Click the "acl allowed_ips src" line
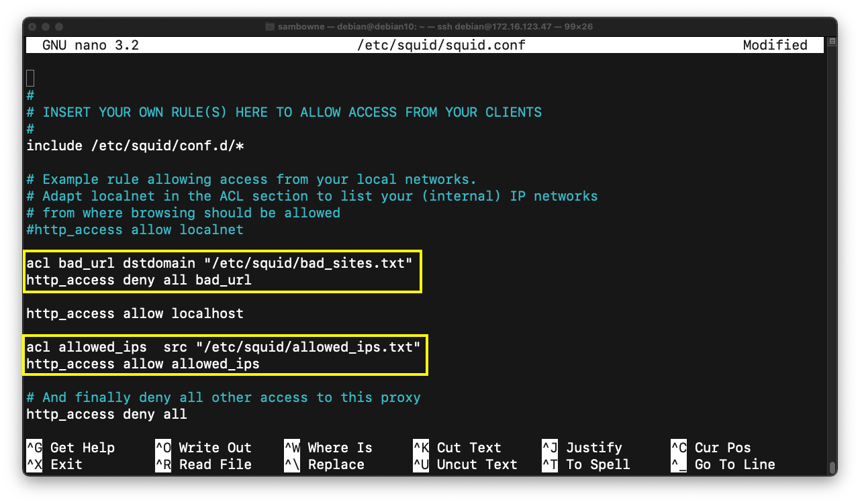 224,347
